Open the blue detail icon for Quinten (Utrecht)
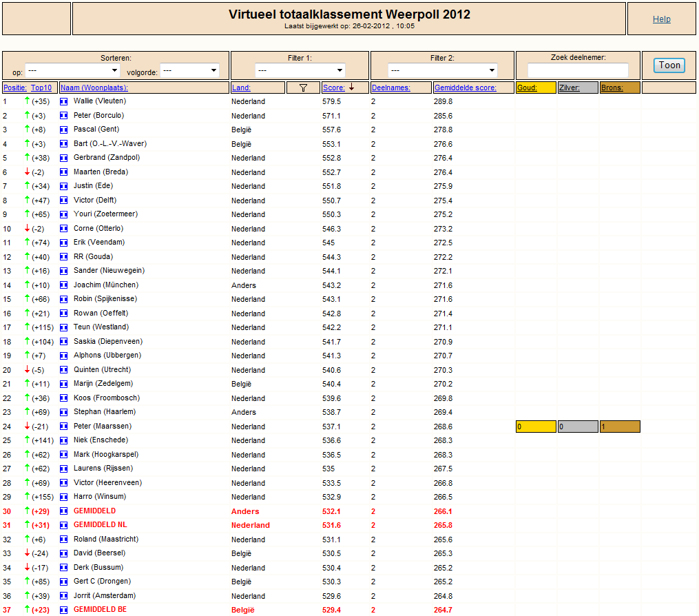This screenshot has height=616, width=699. 64,370
